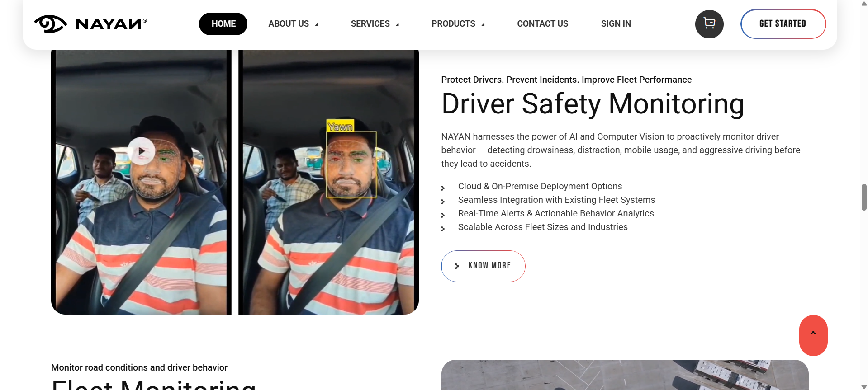Expand the Products dropdown arrow

tap(483, 25)
